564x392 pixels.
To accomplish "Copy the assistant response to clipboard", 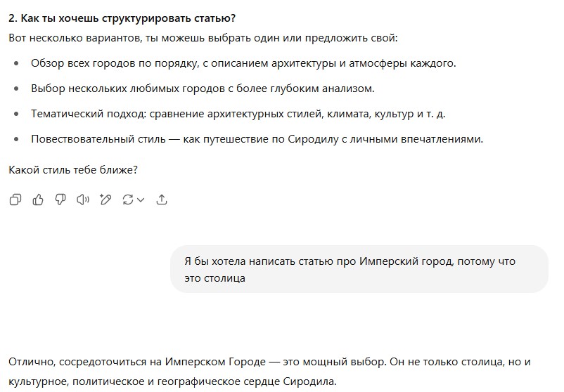I will click(15, 200).
